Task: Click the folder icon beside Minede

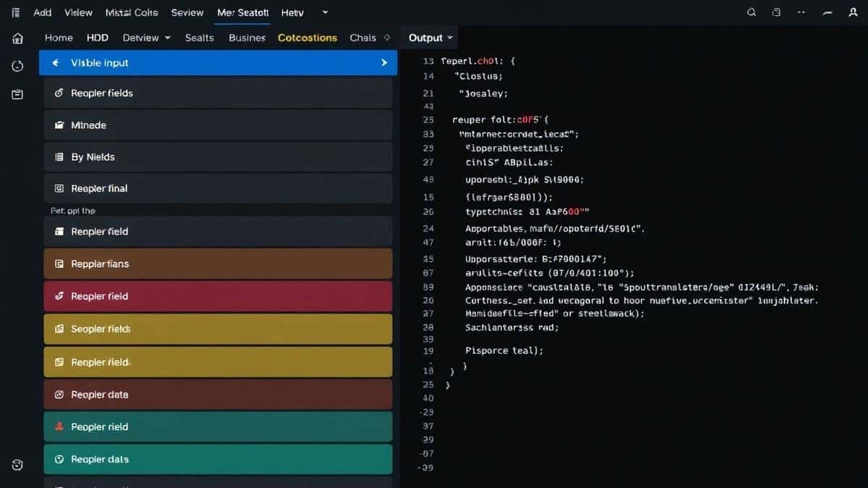Action: tap(59, 125)
